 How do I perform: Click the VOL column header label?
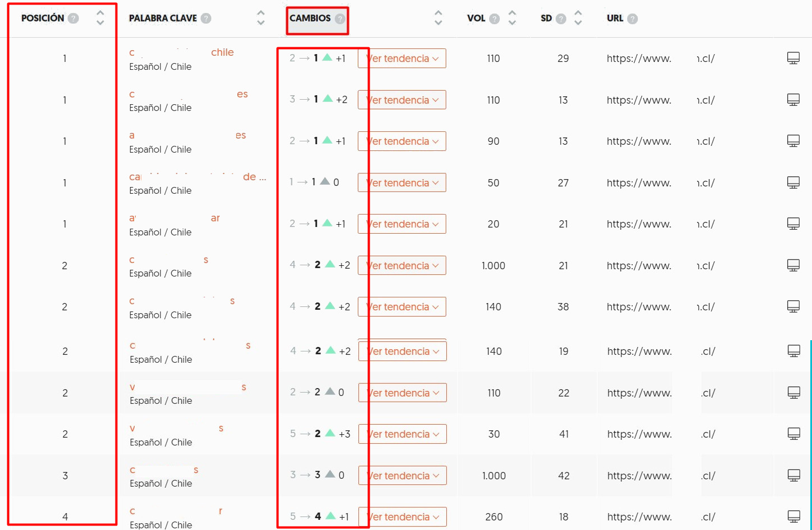[476, 18]
